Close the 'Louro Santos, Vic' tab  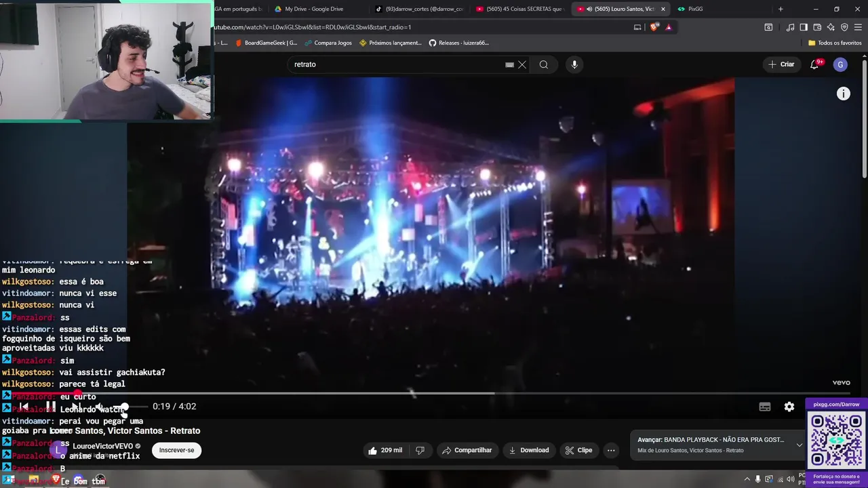tap(663, 9)
